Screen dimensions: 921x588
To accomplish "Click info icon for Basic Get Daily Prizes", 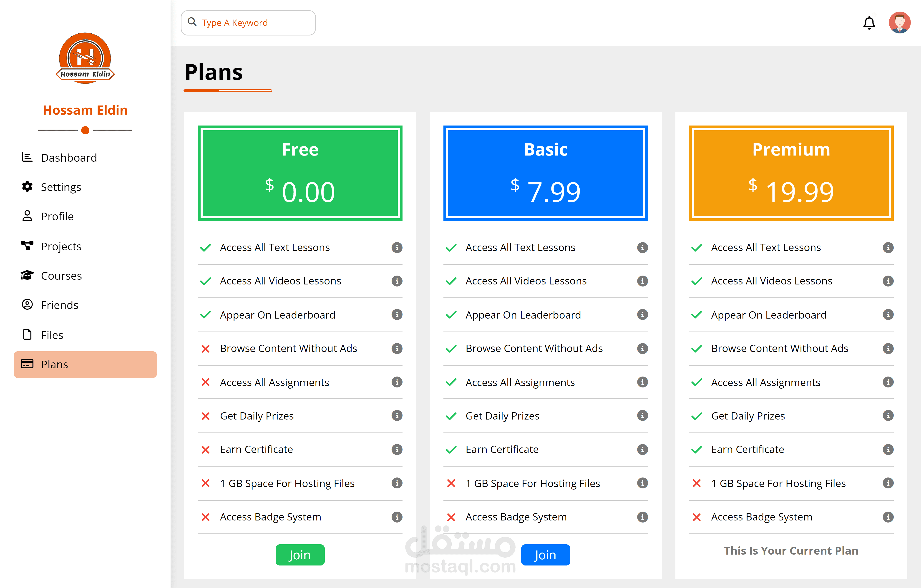I will click(642, 416).
